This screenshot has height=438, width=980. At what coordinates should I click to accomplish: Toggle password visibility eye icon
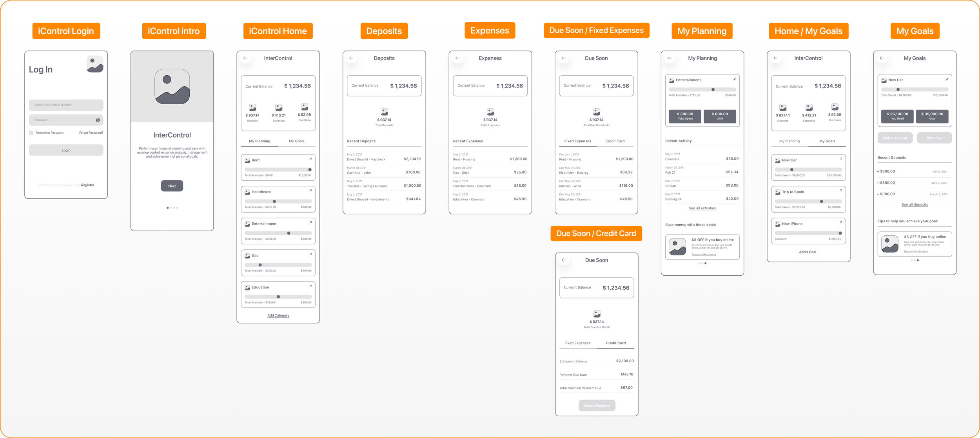(x=98, y=120)
